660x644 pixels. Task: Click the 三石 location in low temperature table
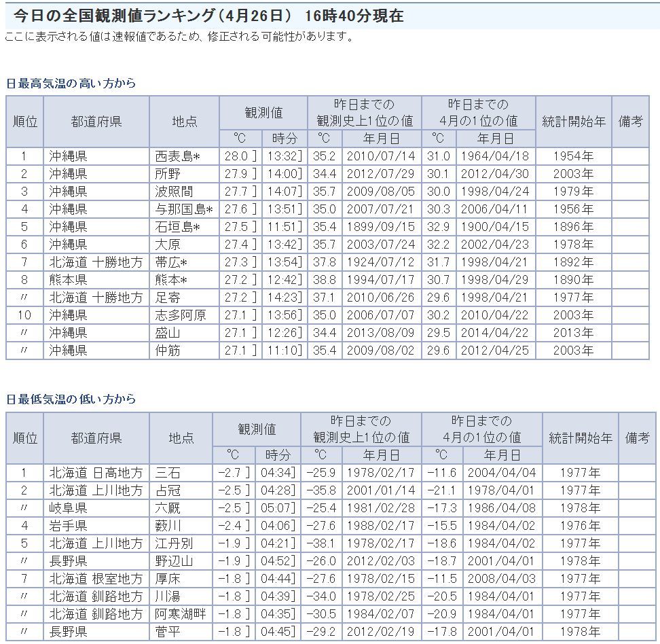(168, 473)
